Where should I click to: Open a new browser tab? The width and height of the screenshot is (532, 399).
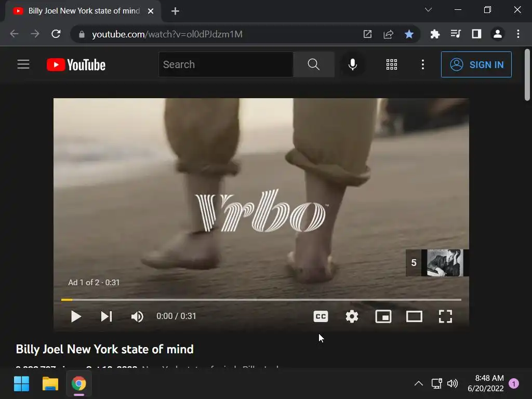(175, 11)
